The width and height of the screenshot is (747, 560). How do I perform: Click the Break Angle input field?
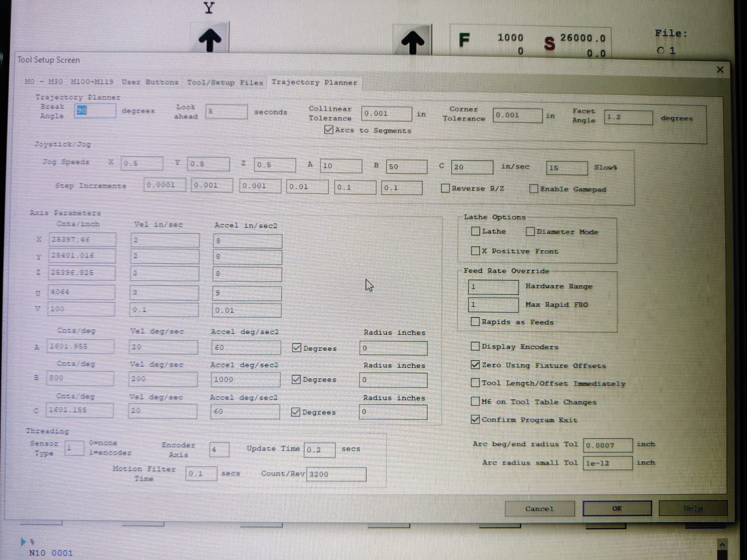(96, 111)
